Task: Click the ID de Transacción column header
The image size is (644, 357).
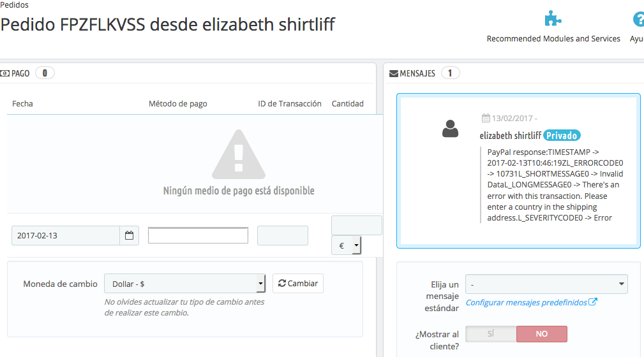Action: click(x=290, y=104)
